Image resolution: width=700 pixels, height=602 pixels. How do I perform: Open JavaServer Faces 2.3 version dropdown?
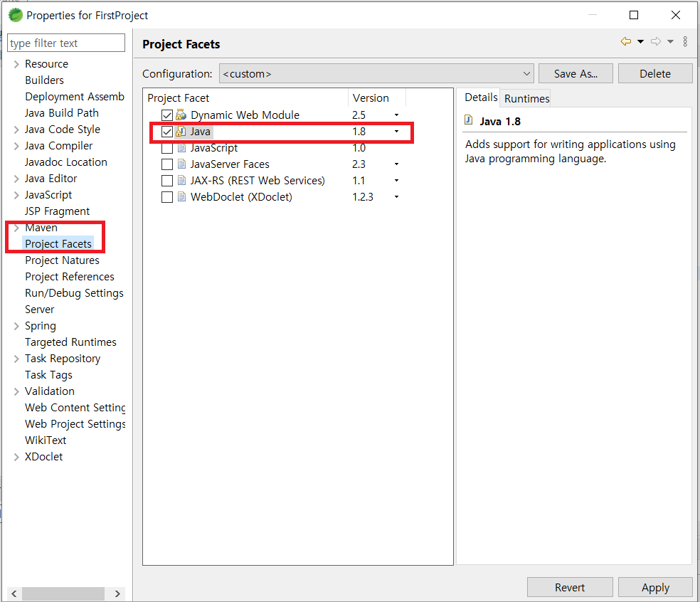396,164
